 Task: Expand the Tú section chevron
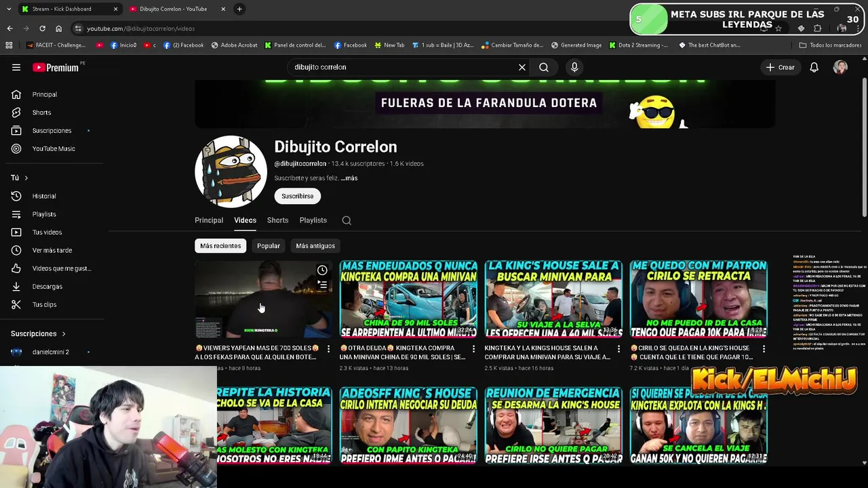point(26,178)
